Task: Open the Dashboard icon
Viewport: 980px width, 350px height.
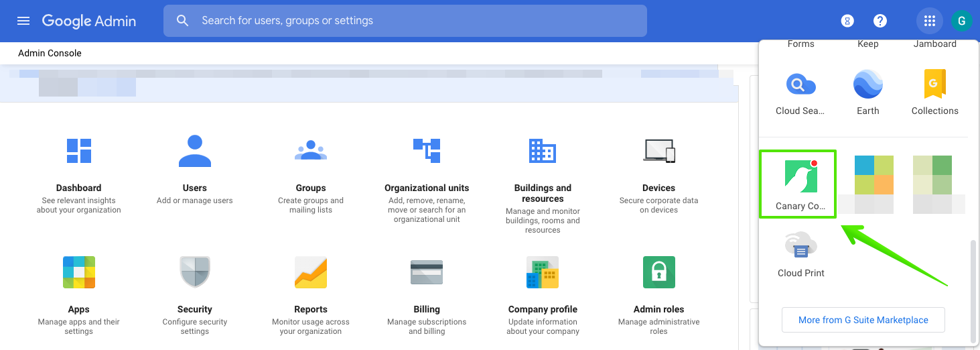Action: pos(79,151)
